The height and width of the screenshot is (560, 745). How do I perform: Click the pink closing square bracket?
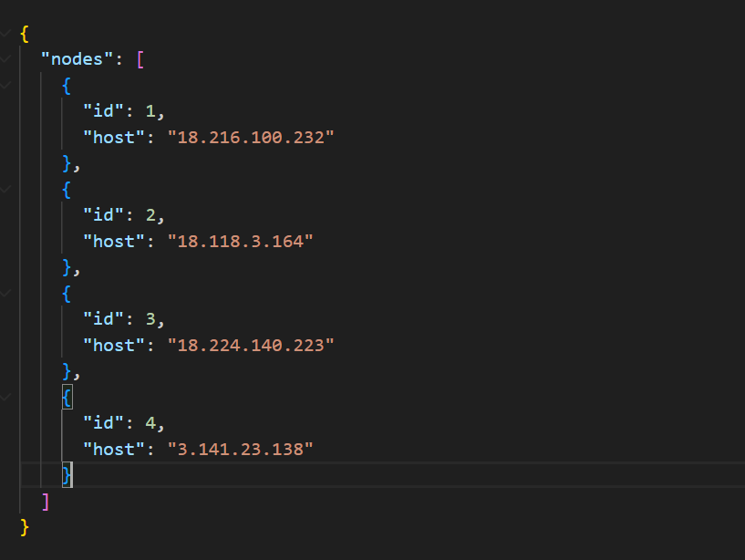point(46,501)
